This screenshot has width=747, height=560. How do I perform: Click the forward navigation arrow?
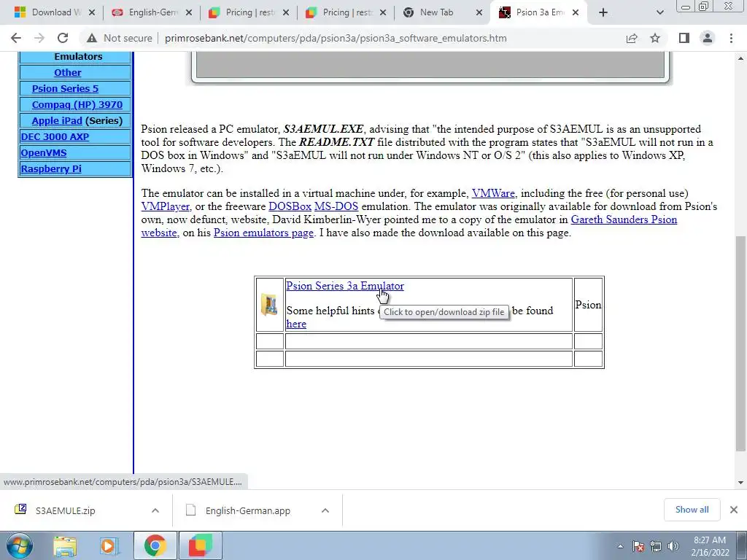pos(39,38)
